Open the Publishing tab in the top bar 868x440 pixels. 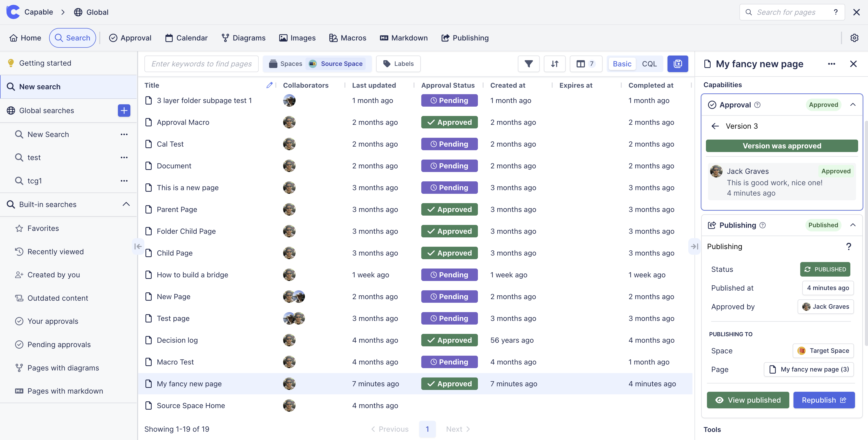pyautogui.click(x=465, y=38)
